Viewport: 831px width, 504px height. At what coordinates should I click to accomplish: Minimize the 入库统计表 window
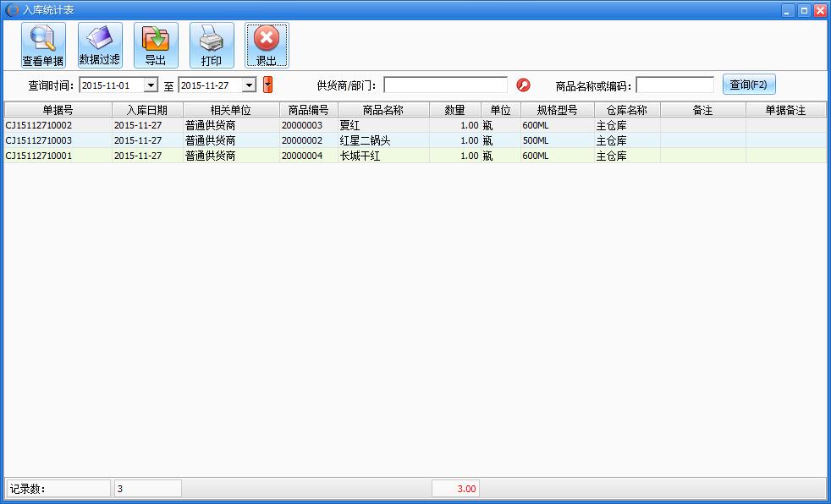(x=788, y=11)
